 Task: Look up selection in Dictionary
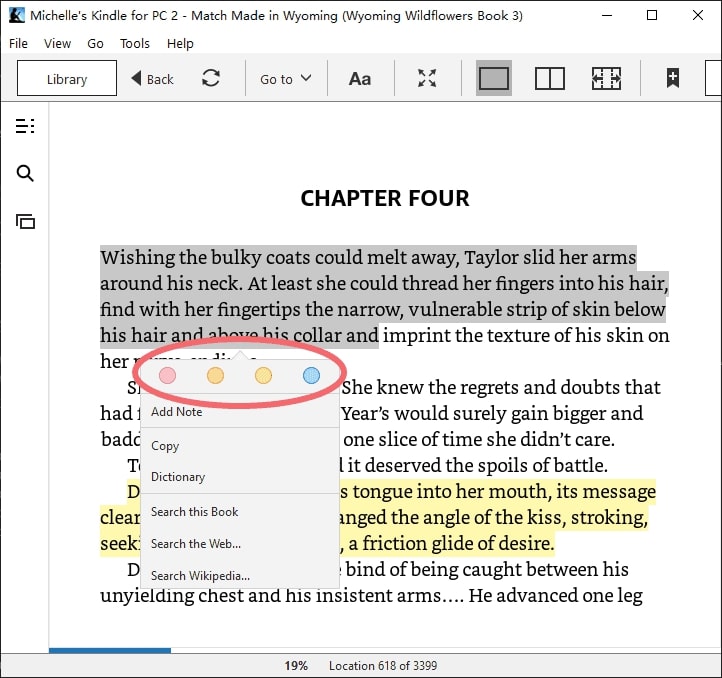tap(239, 477)
